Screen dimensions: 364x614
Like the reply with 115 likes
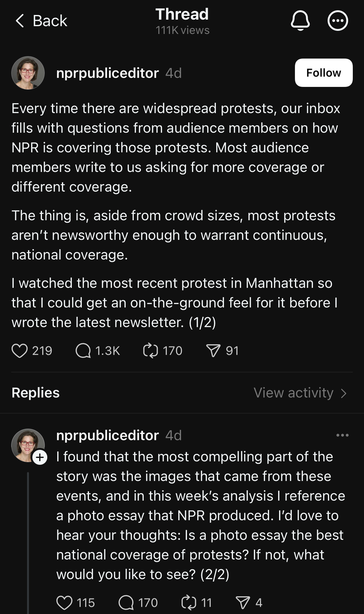(64, 602)
